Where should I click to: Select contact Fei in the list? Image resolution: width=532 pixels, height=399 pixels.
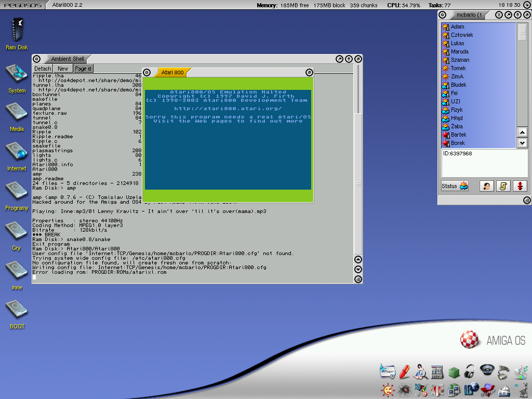point(478,94)
